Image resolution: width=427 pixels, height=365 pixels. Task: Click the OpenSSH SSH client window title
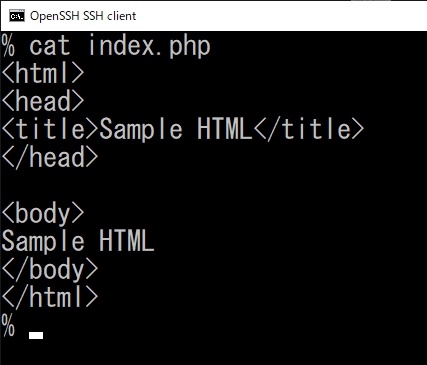click(83, 16)
